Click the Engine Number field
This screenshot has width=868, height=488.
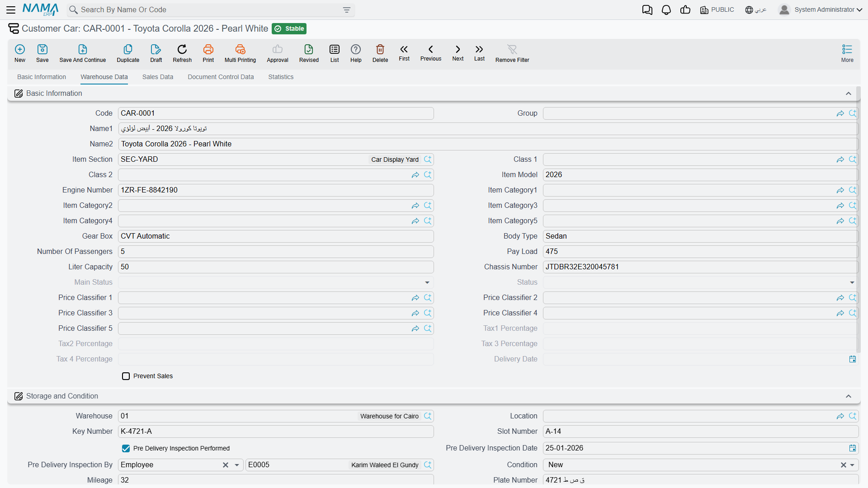click(276, 190)
